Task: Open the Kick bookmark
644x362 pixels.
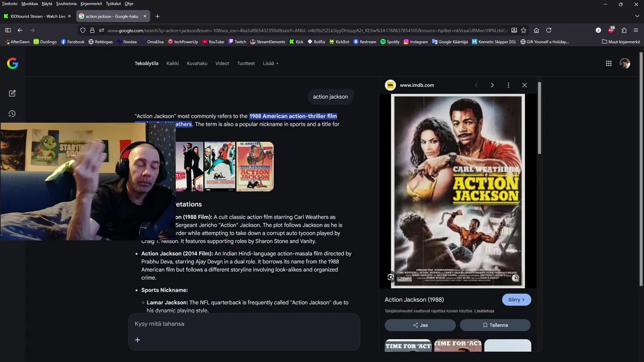Action: (x=296, y=42)
